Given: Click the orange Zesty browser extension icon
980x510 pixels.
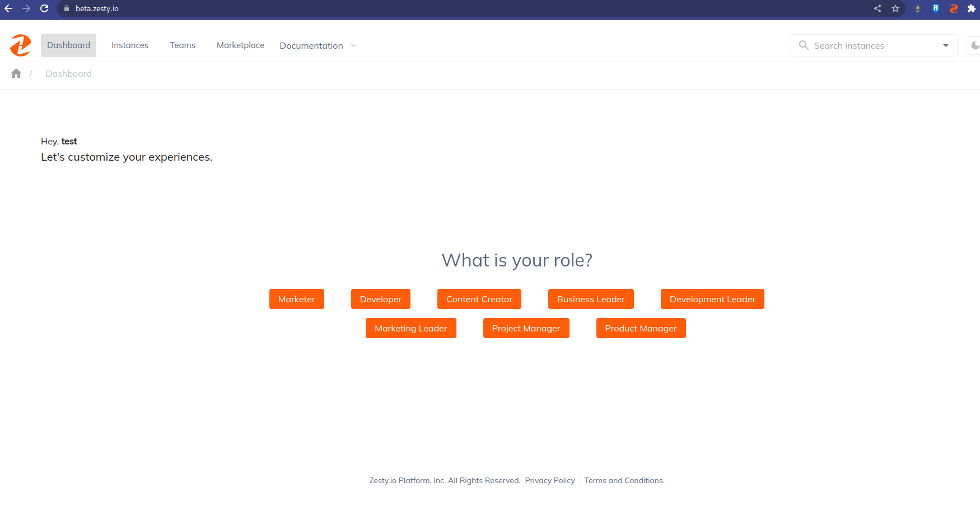Looking at the screenshot, I should click(953, 8).
